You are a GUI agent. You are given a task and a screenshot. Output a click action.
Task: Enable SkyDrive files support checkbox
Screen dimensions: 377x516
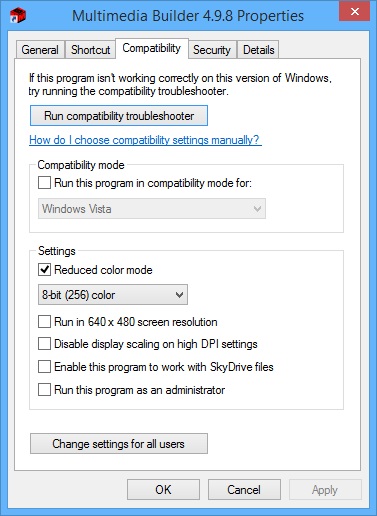coord(44,367)
